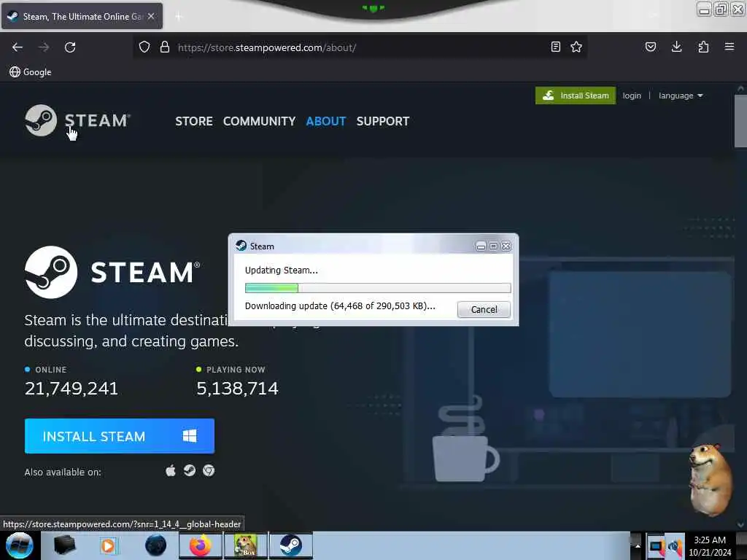Click the PLAYING NOW count 5,138,714
Image resolution: width=747 pixels, height=560 pixels.
coord(237,389)
